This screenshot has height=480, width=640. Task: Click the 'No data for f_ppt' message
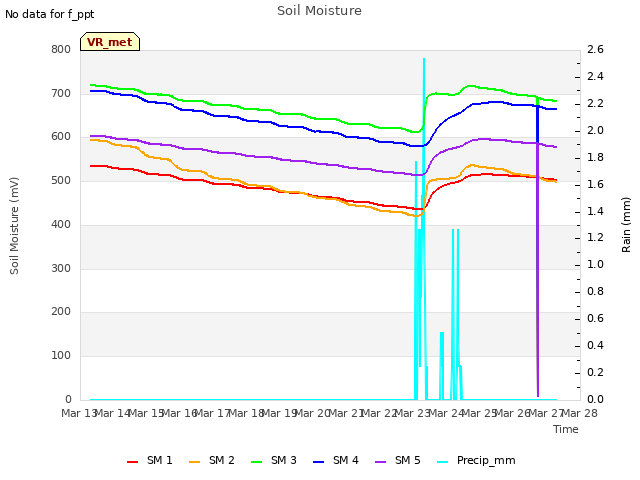pos(49,14)
